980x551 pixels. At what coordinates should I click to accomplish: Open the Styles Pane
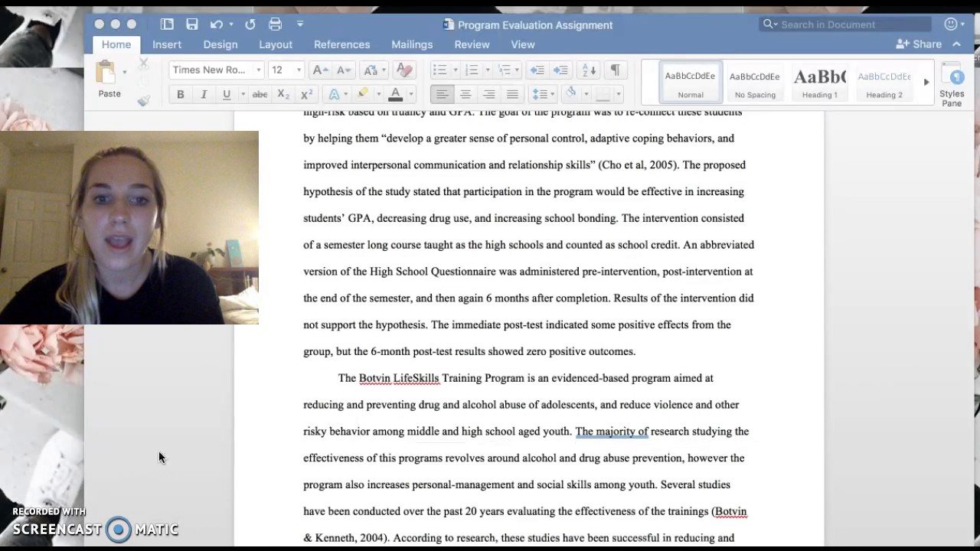[x=952, y=86]
